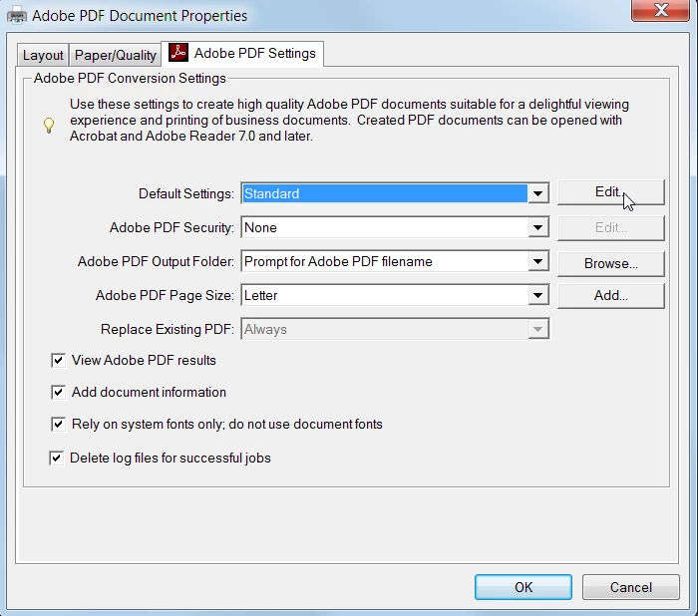Viewport: 698px width, 616px height.
Task: Select the highlighted Standard settings value
Action: (x=385, y=193)
